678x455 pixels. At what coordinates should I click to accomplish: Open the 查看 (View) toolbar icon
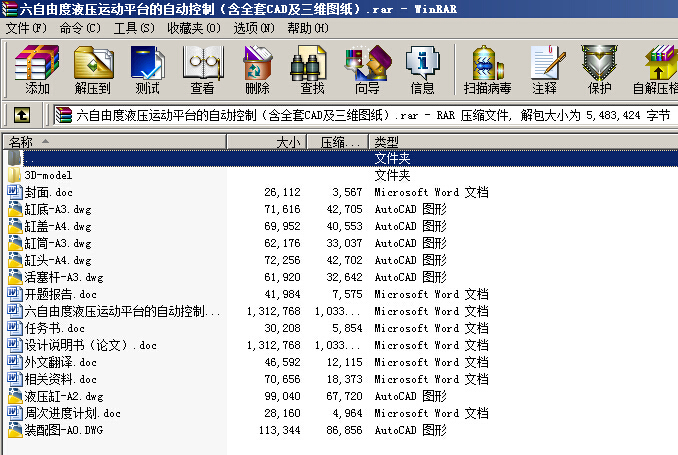203,63
